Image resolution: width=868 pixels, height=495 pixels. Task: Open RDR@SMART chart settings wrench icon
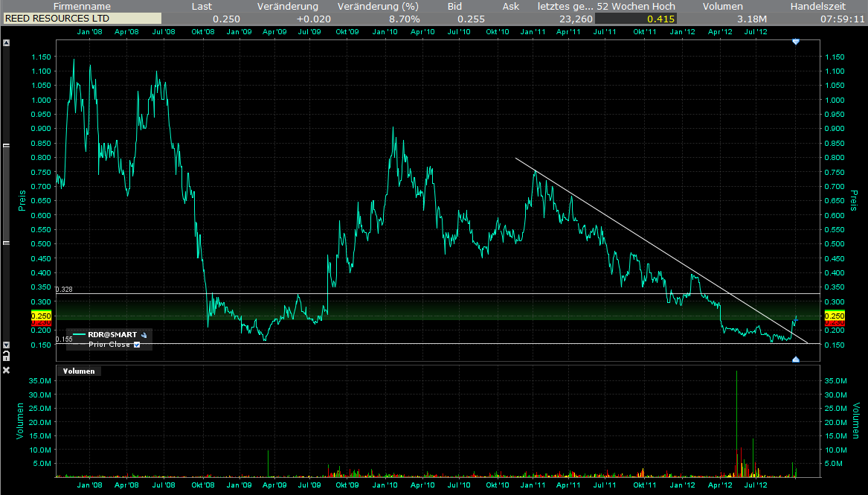pyautogui.click(x=144, y=335)
